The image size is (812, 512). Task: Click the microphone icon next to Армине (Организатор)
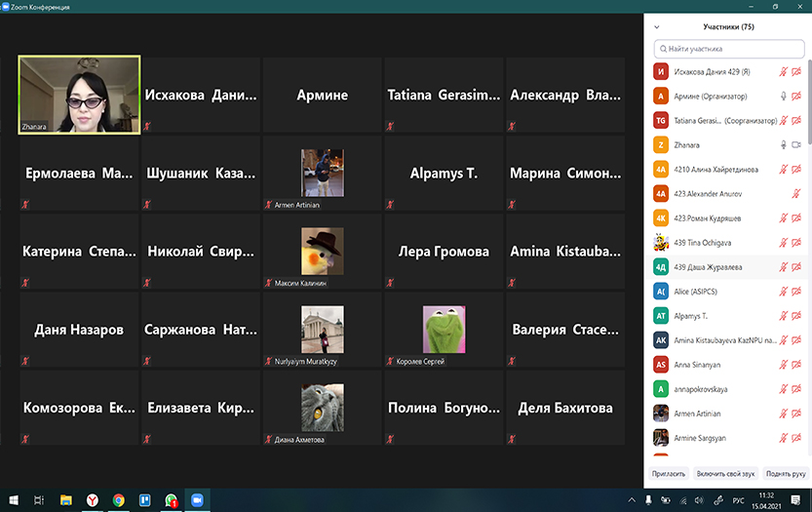(783, 96)
